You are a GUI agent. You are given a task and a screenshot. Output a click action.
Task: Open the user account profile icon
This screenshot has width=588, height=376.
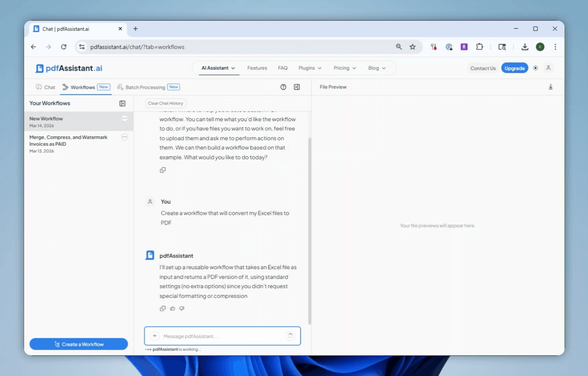[x=548, y=68]
